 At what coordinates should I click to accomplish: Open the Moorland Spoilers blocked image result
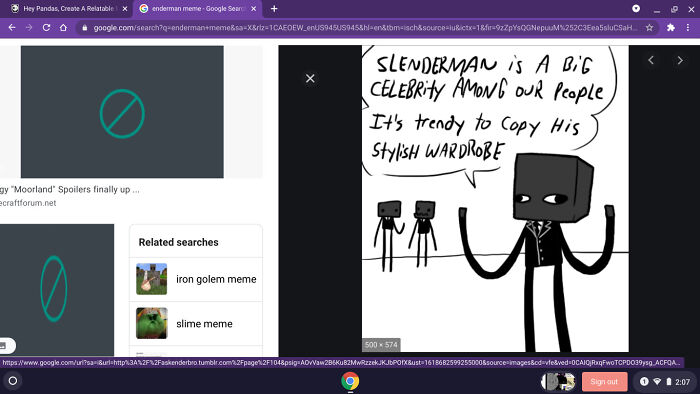click(122, 112)
